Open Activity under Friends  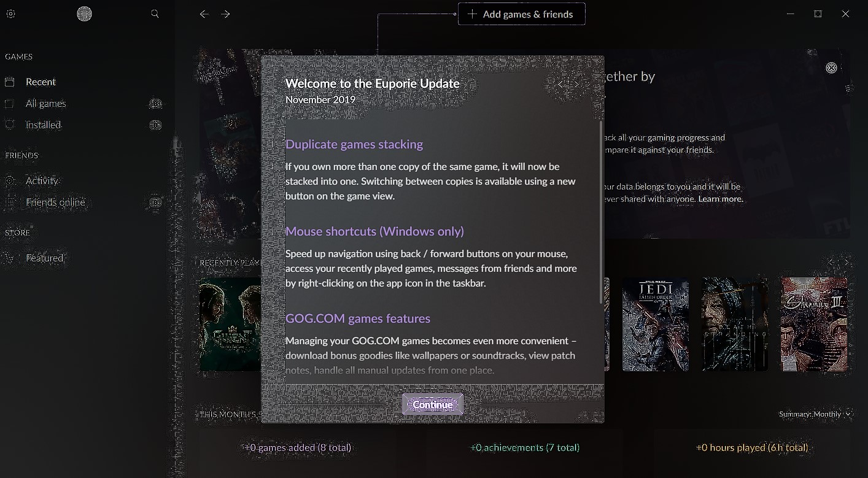pos(42,180)
